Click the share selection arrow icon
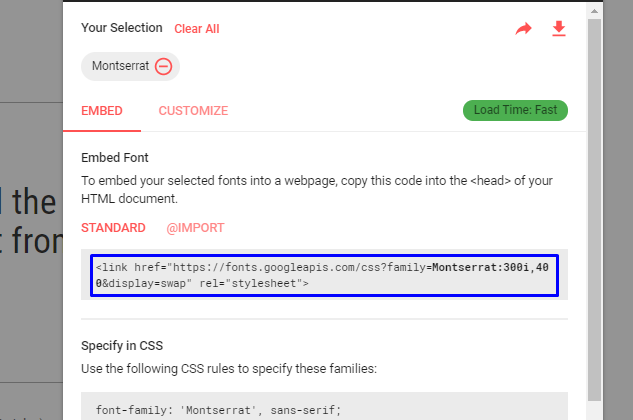This screenshot has height=420, width=633. tap(524, 29)
